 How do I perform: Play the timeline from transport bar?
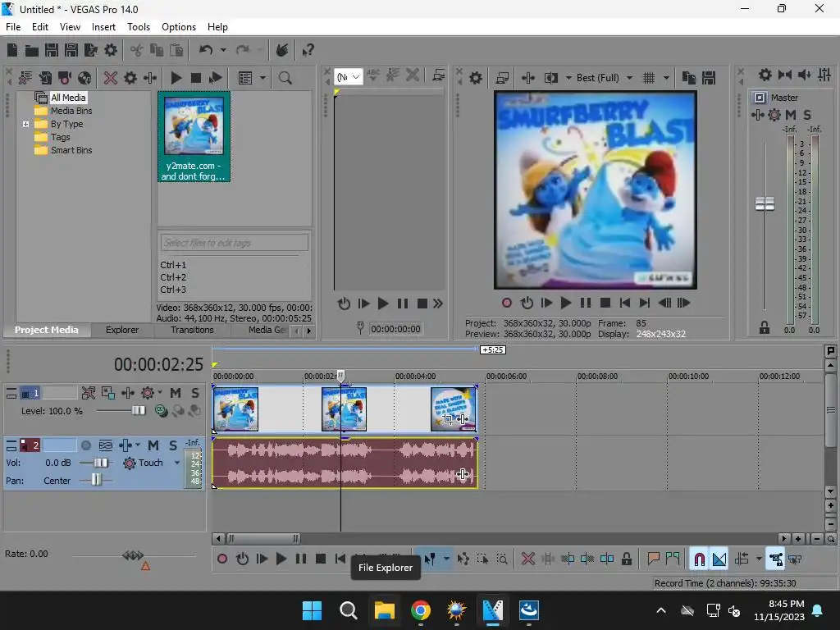(281, 559)
